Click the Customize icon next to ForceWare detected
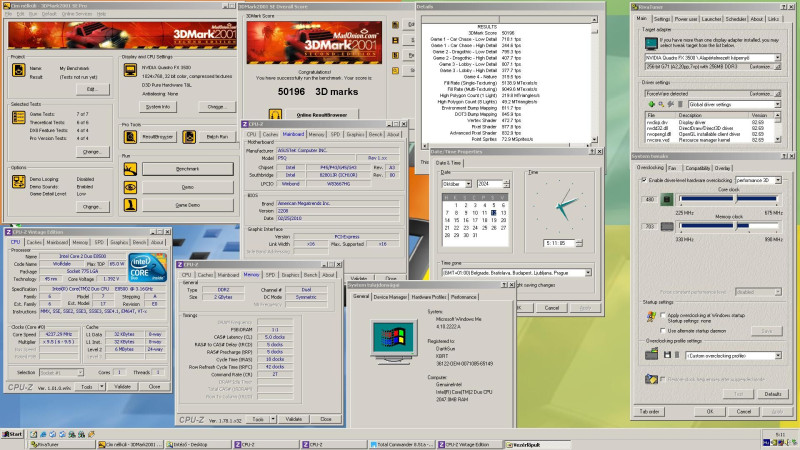This screenshot has width=800, height=450. coord(778,94)
